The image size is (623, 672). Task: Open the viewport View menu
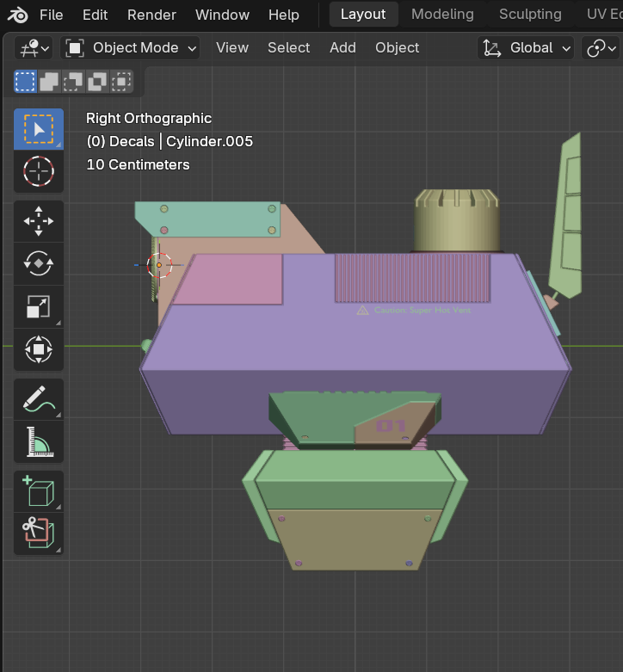[231, 47]
